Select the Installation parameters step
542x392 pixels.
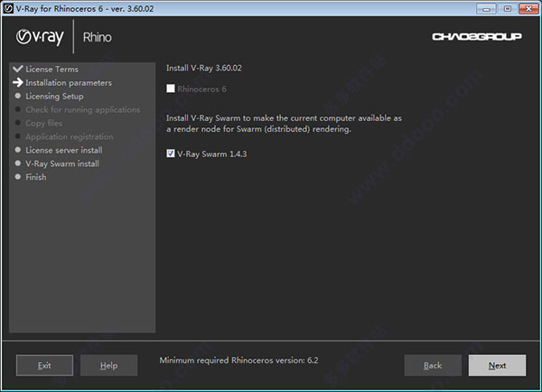click(x=69, y=83)
